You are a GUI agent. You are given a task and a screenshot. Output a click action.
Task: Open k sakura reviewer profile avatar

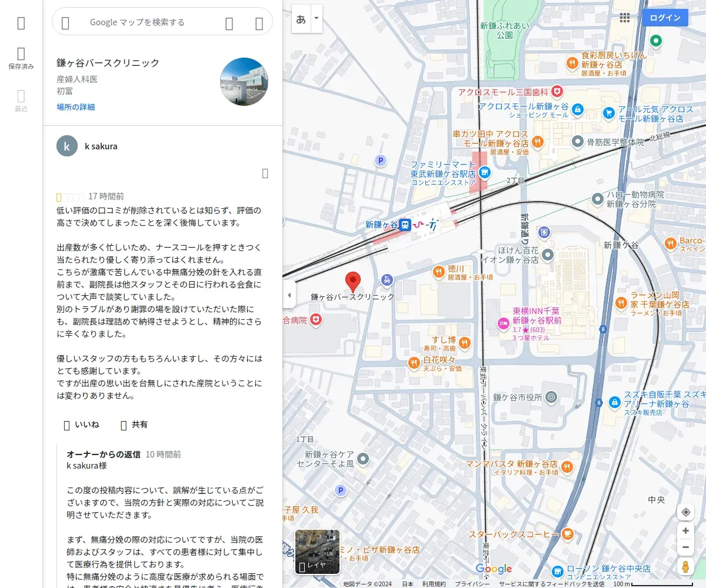(x=67, y=146)
